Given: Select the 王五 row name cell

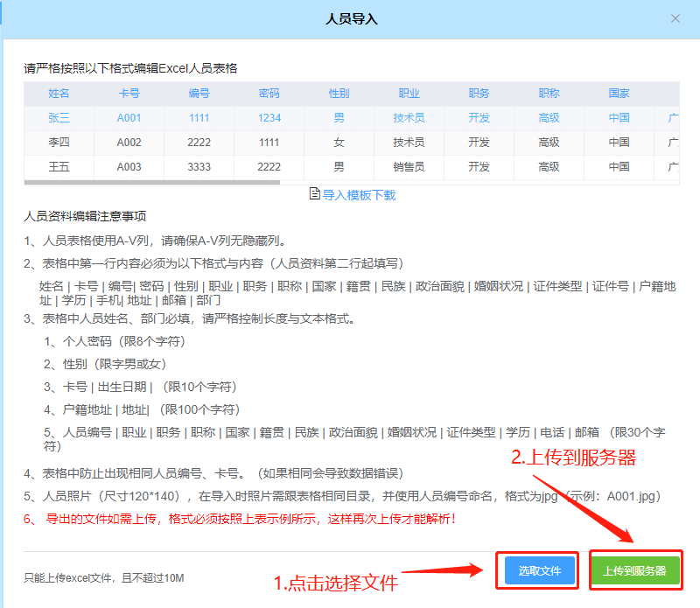Looking at the screenshot, I should click(59, 167).
